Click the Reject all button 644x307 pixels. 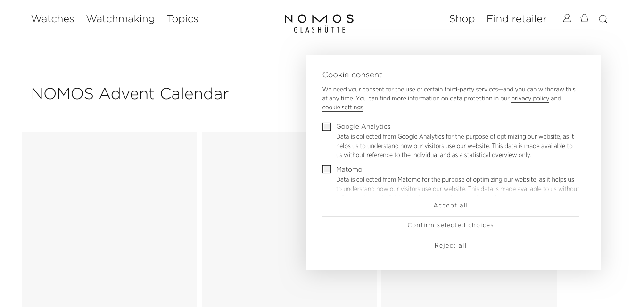pyautogui.click(x=451, y=245)
